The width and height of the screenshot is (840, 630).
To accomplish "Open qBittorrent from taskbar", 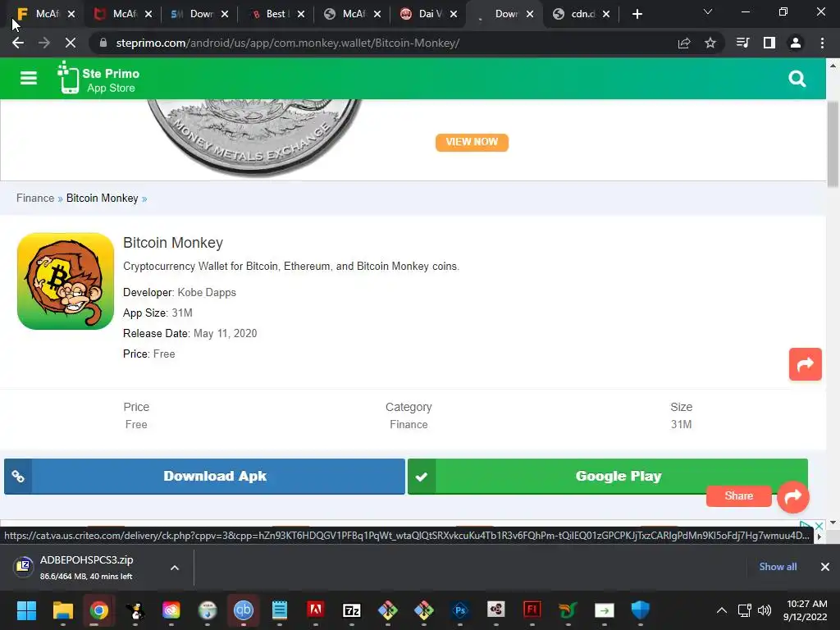I will click(243, 610).
